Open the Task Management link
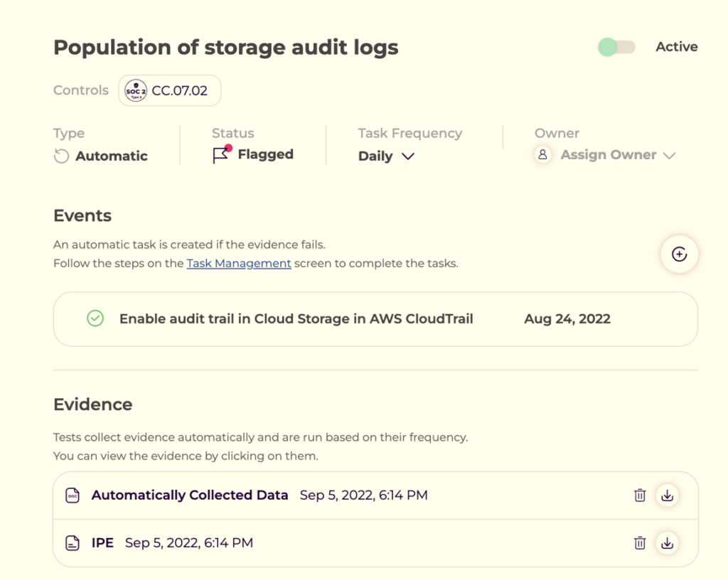The image size is (728, 580). [239, 263]
